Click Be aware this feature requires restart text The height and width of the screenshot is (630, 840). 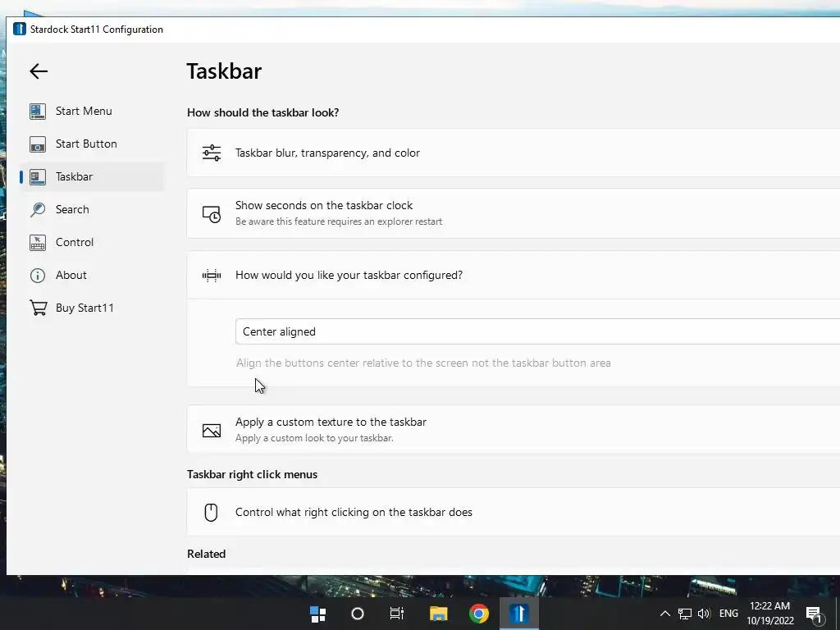[339, 221]
